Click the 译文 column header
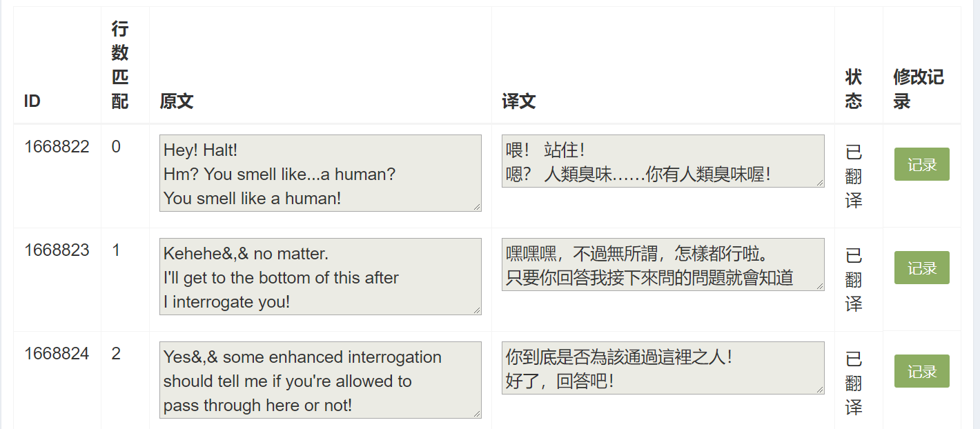 (519, 101)
